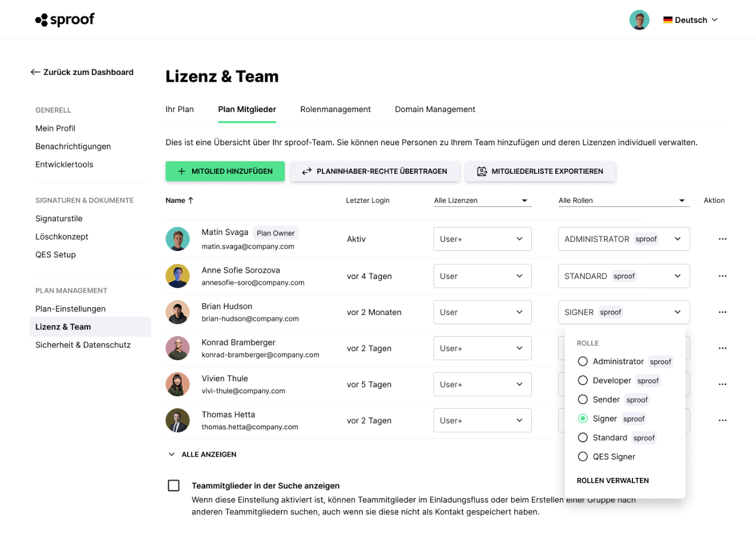The width and height of the screenshot is (756, 542).
Task: Open license dropdown for Thomas Hetta
Action: (482, 420)
